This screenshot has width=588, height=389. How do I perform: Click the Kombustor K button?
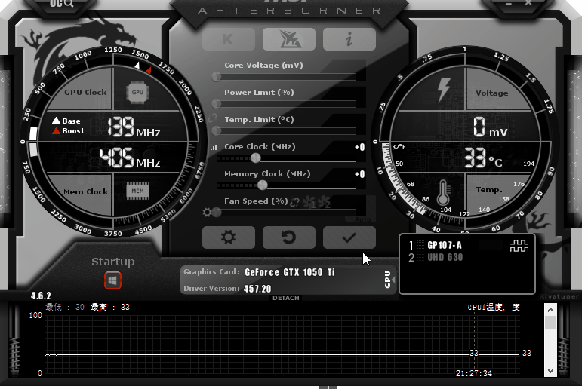229,39
